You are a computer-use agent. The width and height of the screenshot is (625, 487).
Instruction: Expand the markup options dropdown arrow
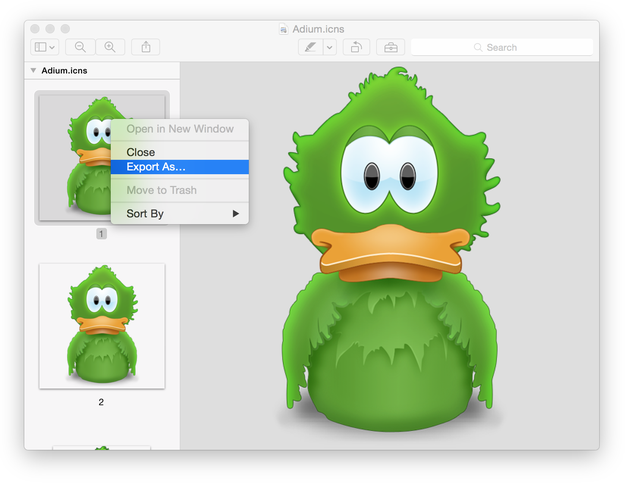pos(330,47)
